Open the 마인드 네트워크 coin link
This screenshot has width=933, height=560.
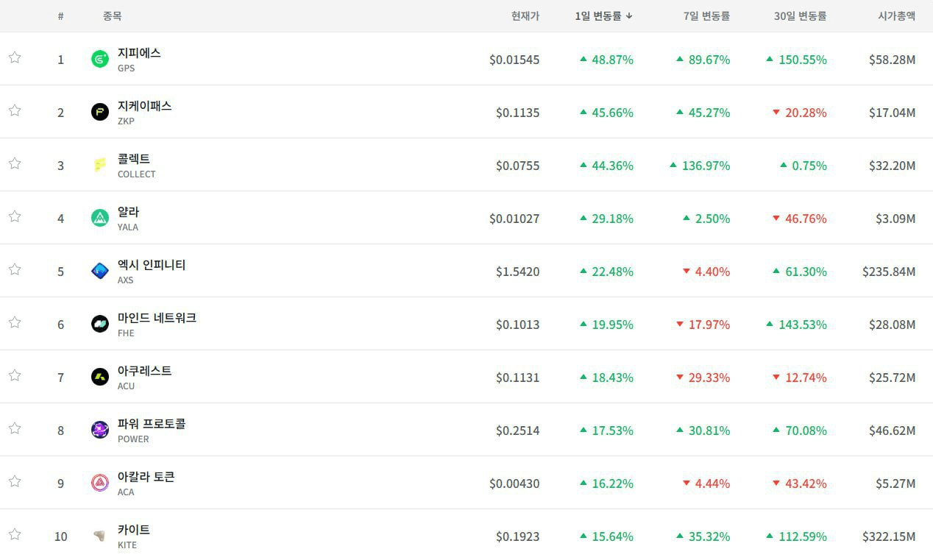click(157, 318)
